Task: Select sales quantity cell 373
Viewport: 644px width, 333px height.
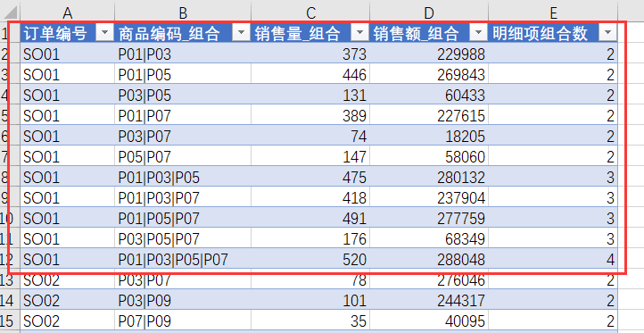Action: [x=310, y=54]
